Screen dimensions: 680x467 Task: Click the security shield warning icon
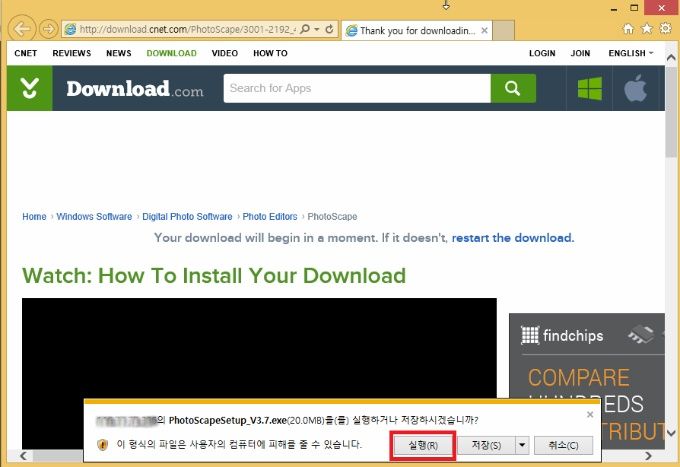click(102, 445)
